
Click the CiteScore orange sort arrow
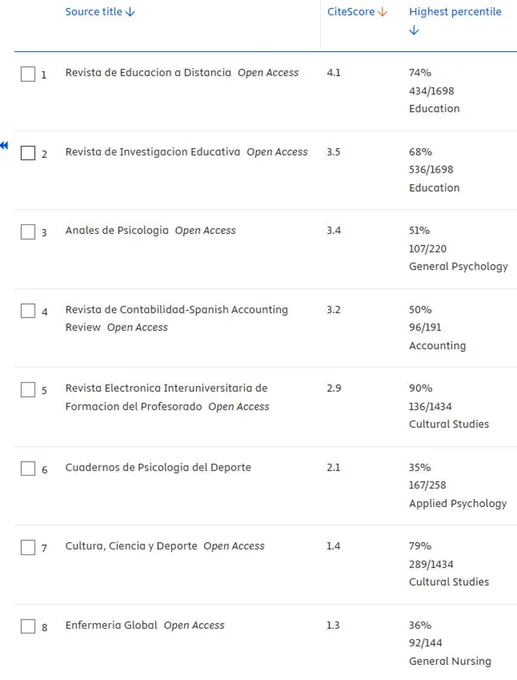point(382,12)
